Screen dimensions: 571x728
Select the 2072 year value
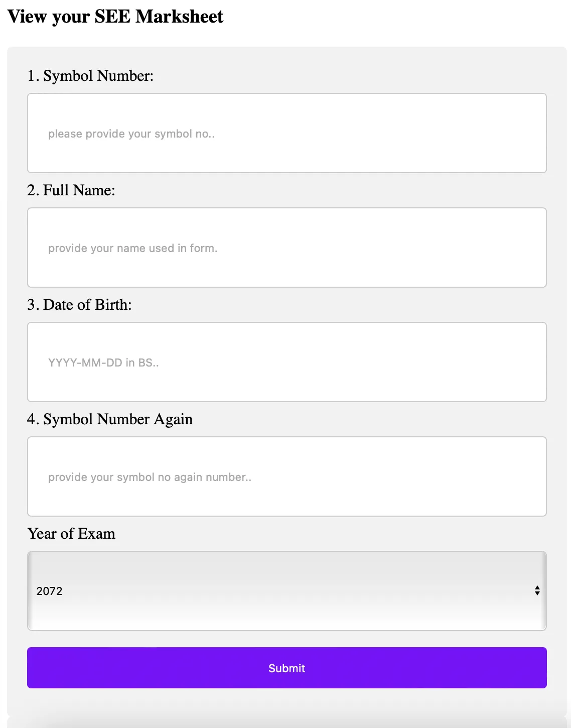click(49, 591)
